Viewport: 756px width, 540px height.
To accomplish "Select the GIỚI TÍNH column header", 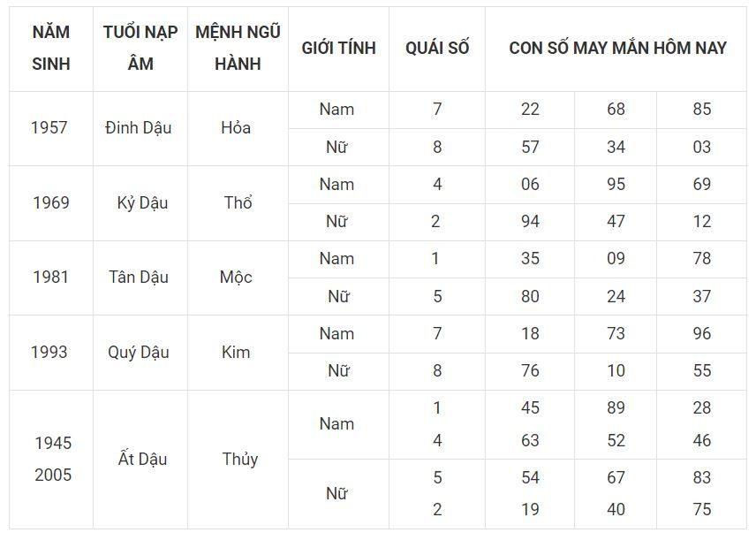I will click(338, 49).
